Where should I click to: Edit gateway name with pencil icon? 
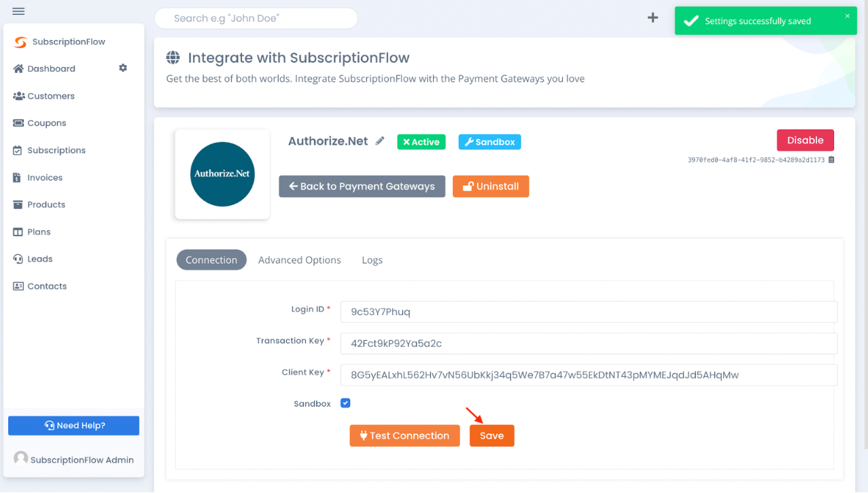380,141
